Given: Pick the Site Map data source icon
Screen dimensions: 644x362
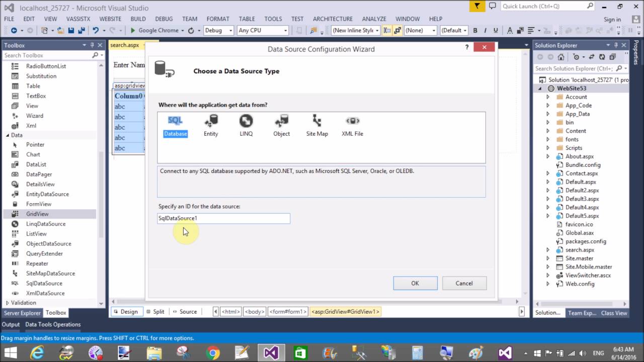Looking at the screenshot, I should 317,126.
